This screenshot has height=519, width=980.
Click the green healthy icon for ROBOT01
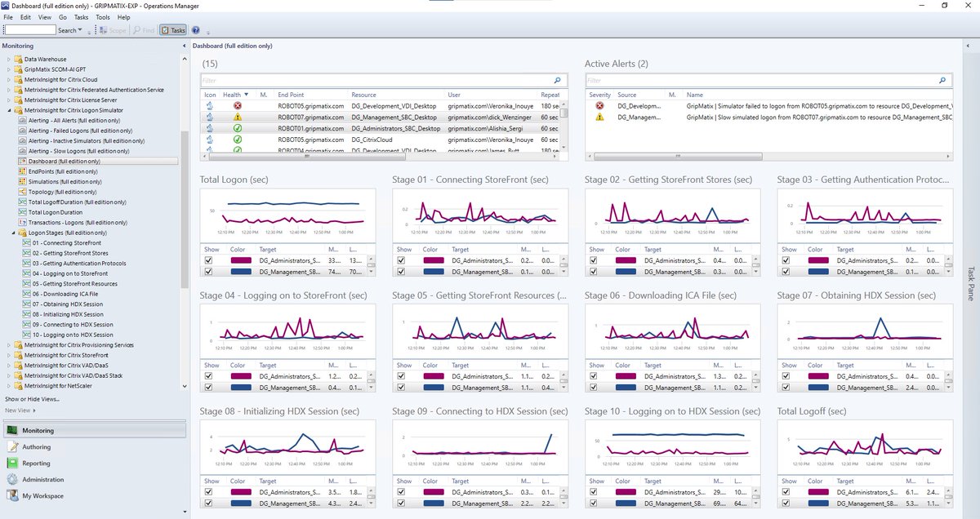(x=237, y=129)
